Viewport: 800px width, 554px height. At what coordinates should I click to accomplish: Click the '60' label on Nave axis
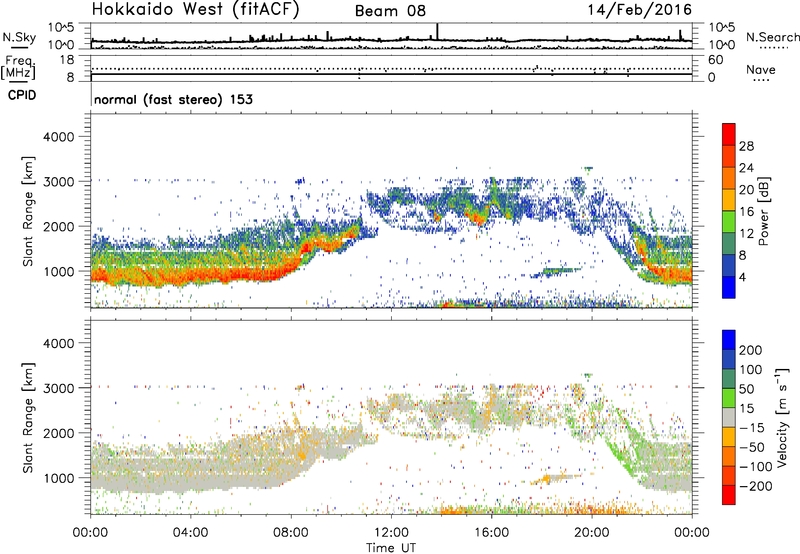(716, 60)
